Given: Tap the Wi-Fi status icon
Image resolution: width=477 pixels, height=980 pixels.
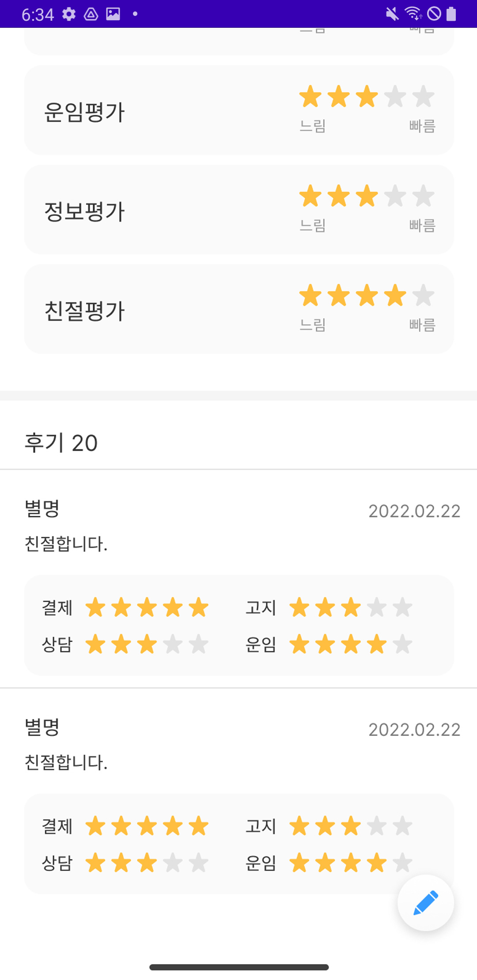Looking at the screenshot, I should 413,14.
